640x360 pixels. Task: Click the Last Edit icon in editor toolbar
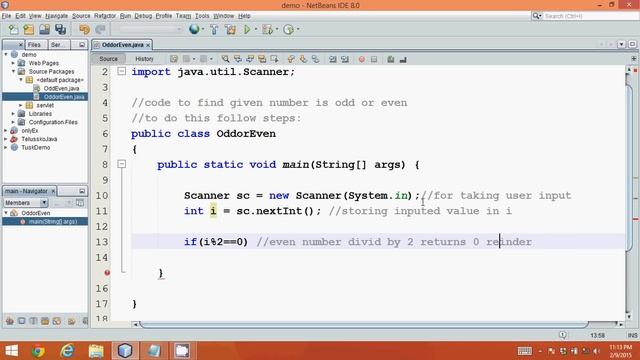[174, 59]
